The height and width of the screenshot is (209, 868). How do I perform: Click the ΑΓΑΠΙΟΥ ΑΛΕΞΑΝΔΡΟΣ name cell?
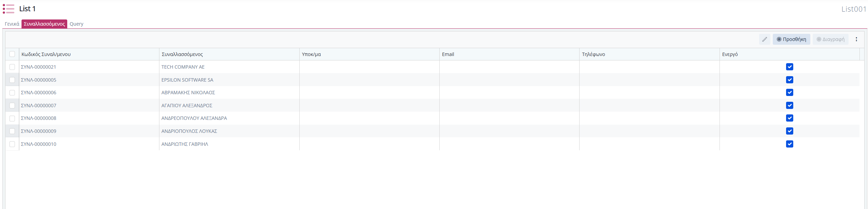click(x=229, y=106)
